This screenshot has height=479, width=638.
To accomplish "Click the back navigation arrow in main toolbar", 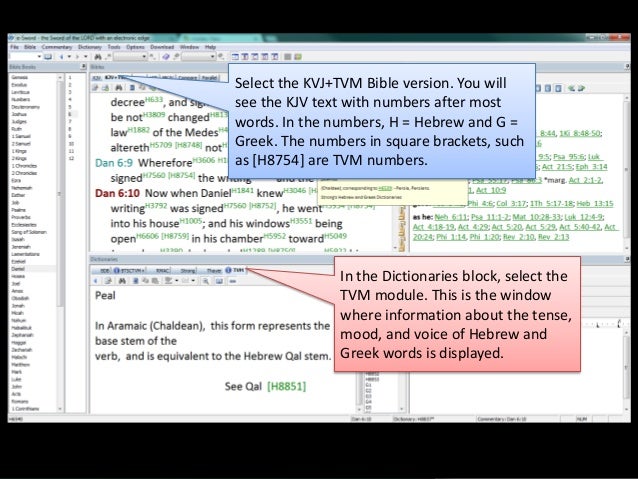I will (61, 57).
